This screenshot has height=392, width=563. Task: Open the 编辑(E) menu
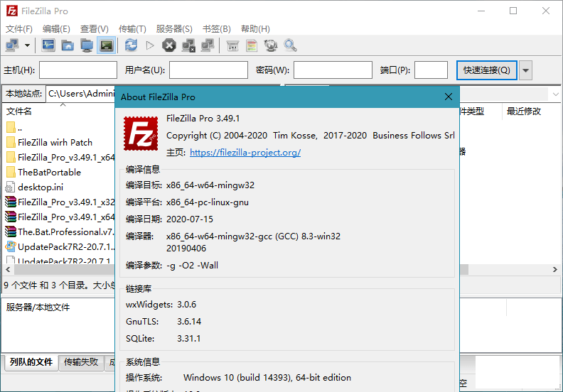point(56,28)
